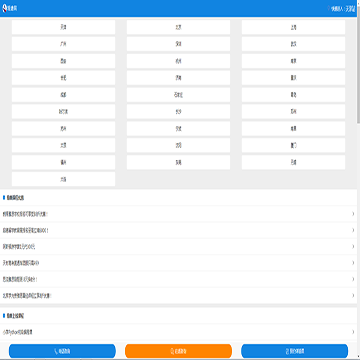Open the fourth article row in the first list
This screenshot has width=360, height=360.
pos(178,263)
